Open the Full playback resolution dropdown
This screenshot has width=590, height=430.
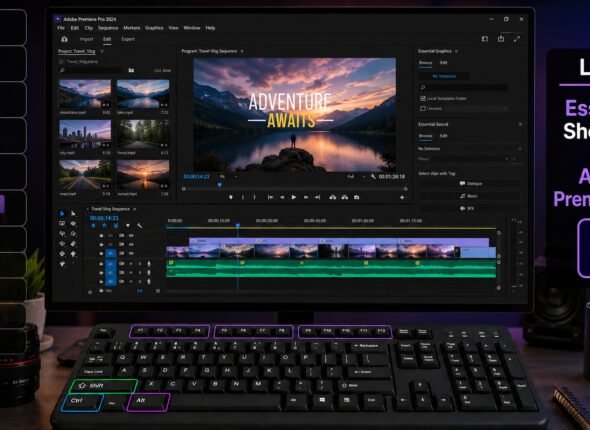coord(356,176)
